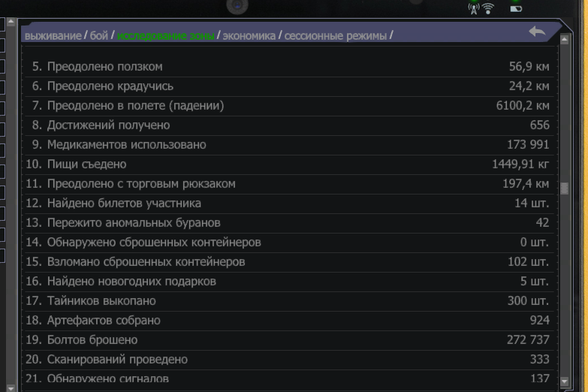Select row Достижений получено
This screenshot has width=588, height=392.
tap(289, 125)
